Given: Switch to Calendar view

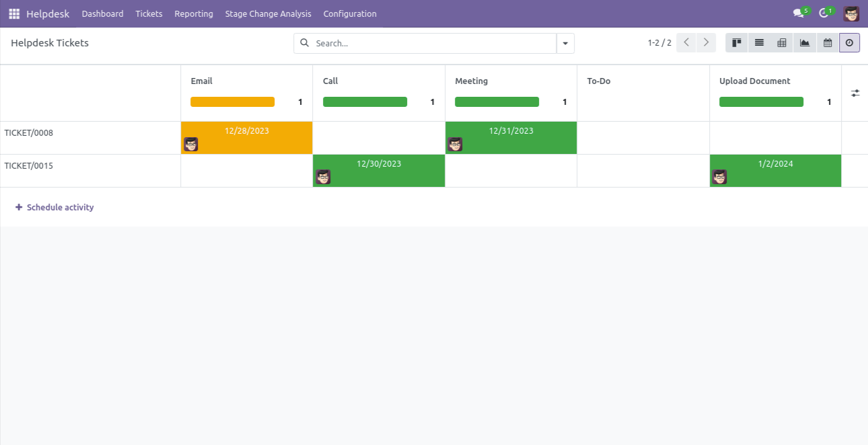Looking at the screenshot, I should [x=828, y=43].
